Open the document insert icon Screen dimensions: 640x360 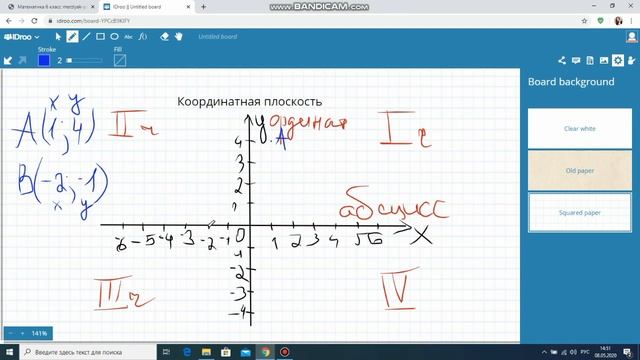tap(590, 60)
